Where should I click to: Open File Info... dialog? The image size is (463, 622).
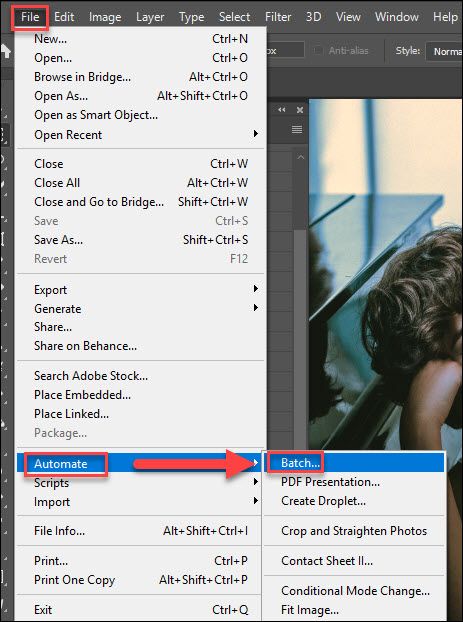(140, 531)
